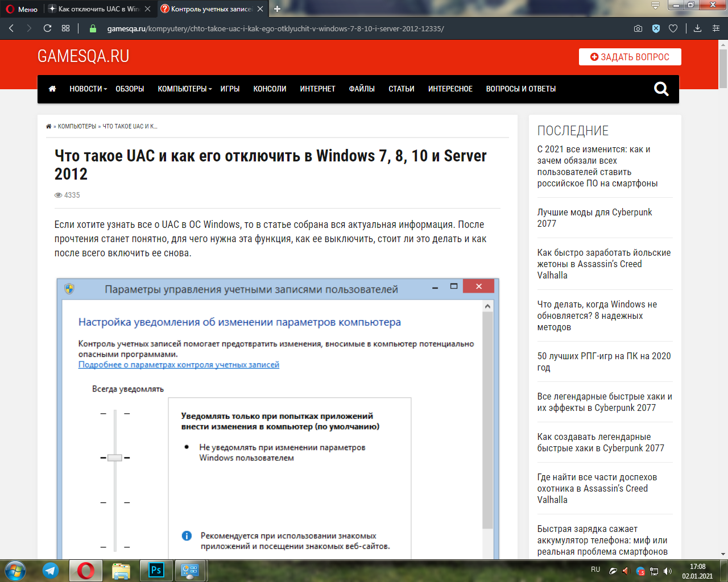Open ФАЙЛЫ menu item
The height and width of the screenshot is (582, 728).
point(362,89)
